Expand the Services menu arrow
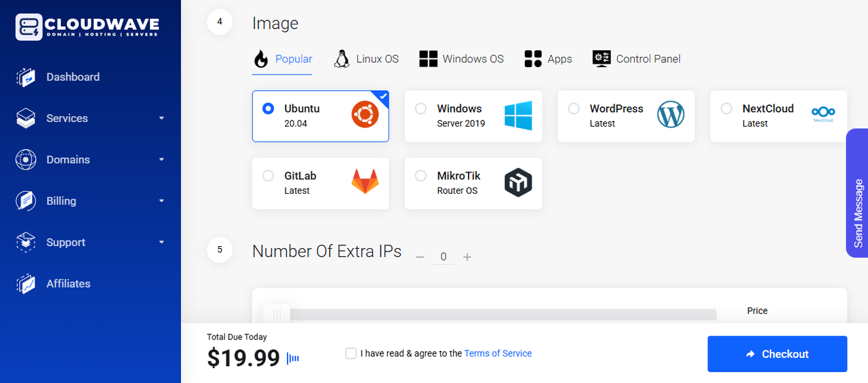 (161, 118)
